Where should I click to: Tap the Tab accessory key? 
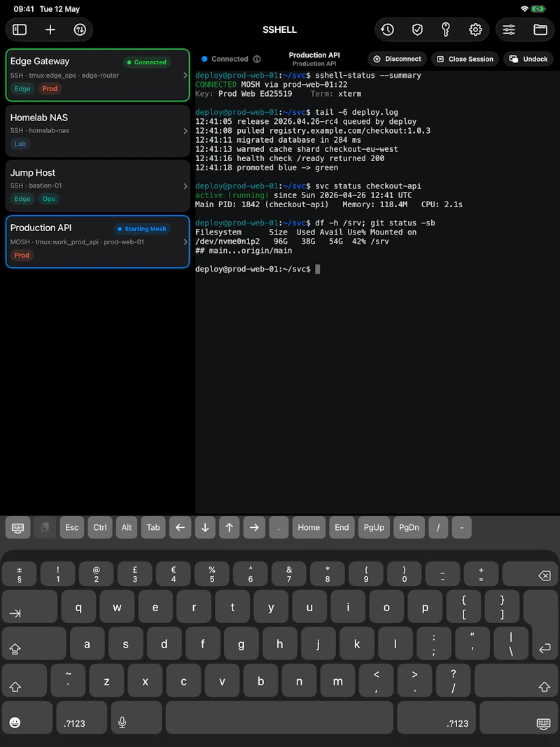coord(153,527)
